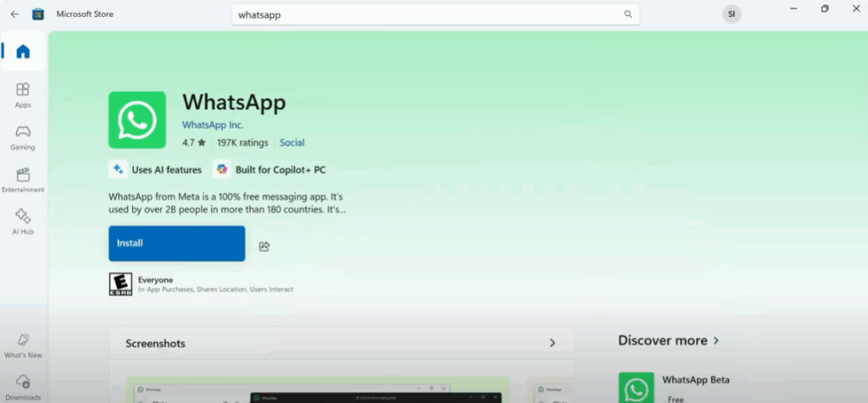Viewport: 868px width, 403px height.
Task: Open the Social category link
Action: (292, 142)
